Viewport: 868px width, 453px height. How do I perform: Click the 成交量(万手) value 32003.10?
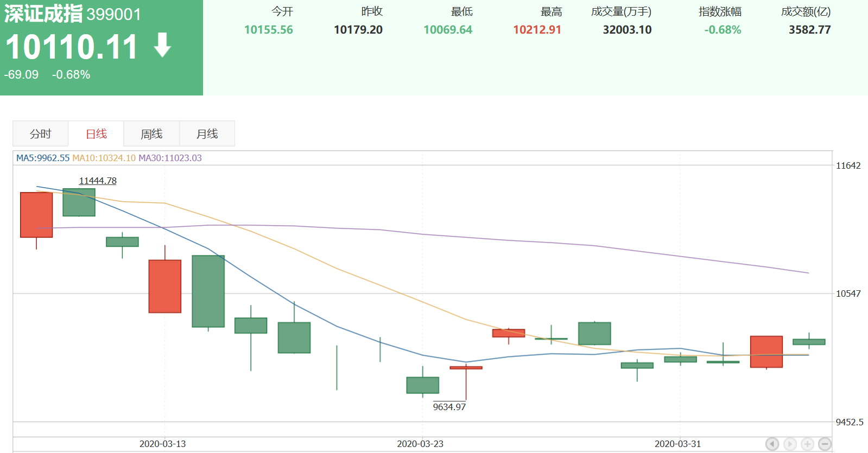coord(627,30)
